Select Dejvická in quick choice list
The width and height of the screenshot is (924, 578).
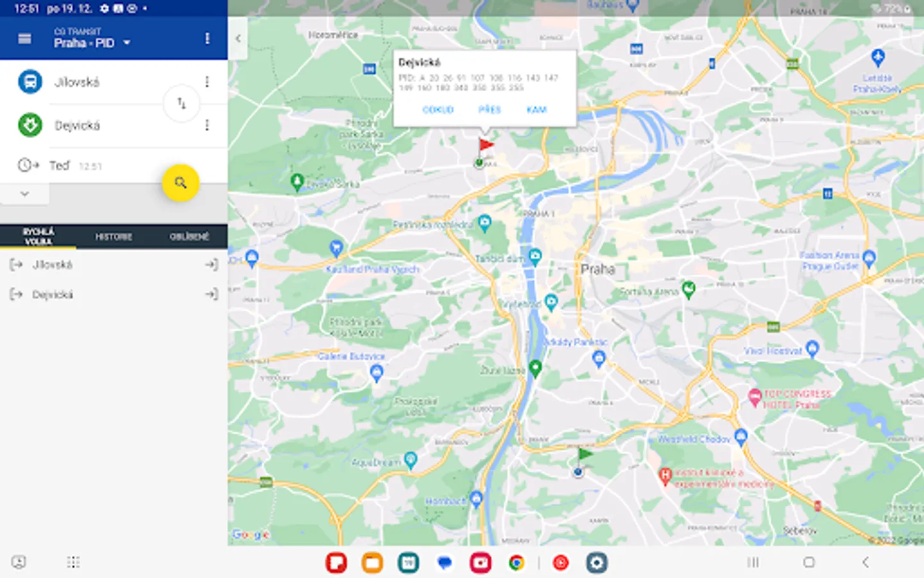(x=53, y=294)
